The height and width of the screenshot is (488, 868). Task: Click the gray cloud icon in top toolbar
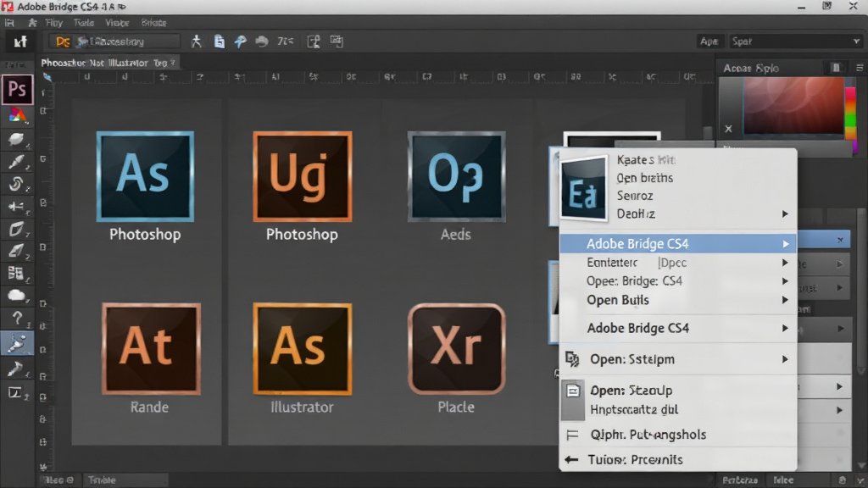262,42
